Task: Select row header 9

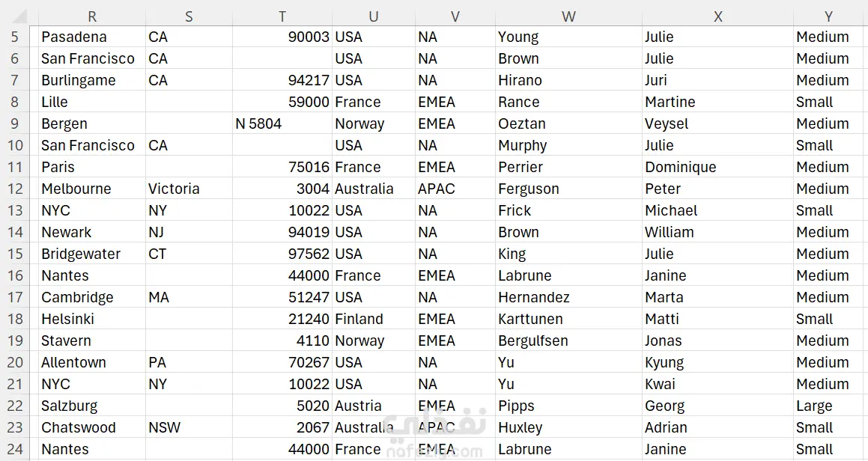Action: tap(15, 123)
